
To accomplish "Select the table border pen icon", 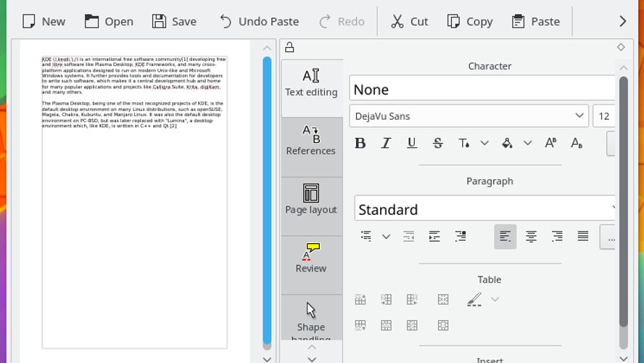I will (474, 299).
